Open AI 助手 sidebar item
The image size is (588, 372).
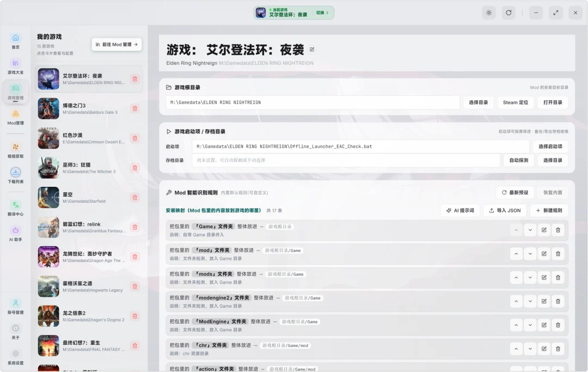tap(15, 234)
